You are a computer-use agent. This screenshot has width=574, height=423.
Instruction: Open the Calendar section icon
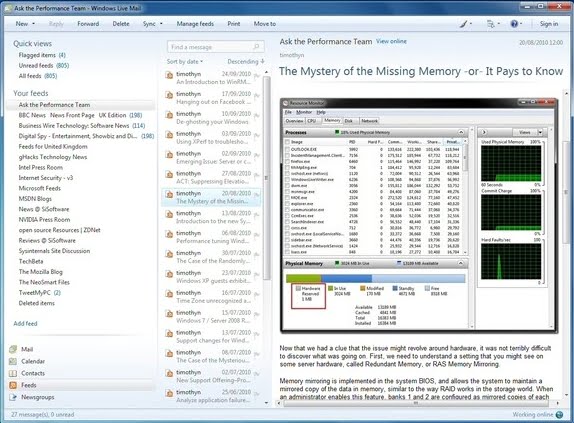pos(13,361)
